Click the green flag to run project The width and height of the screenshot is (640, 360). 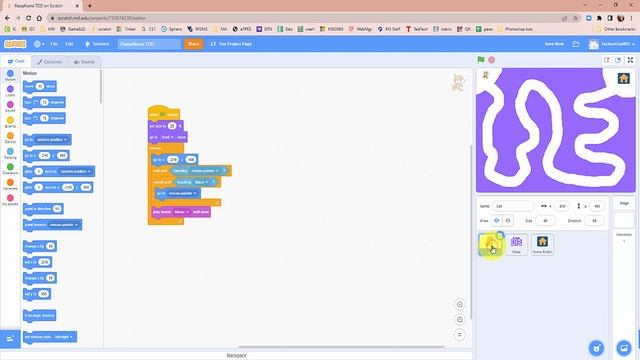click(x=481, y=60)
